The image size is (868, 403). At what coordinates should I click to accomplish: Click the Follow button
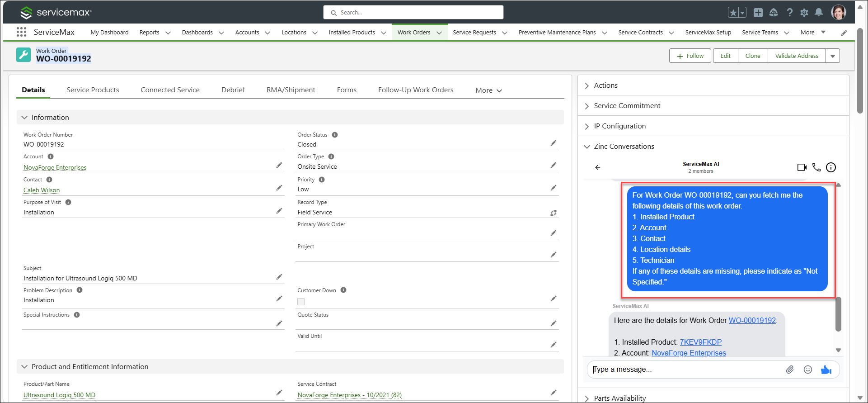click(690, 56)
